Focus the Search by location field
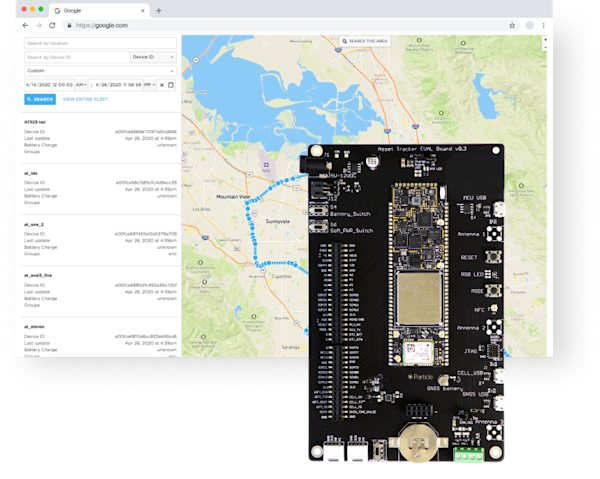The image size is (600, 479). coord(100,43)
